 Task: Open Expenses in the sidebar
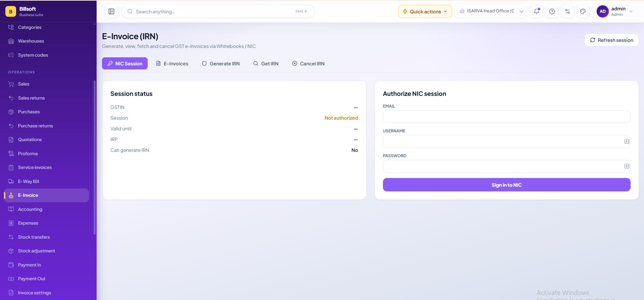coord(47,223)
